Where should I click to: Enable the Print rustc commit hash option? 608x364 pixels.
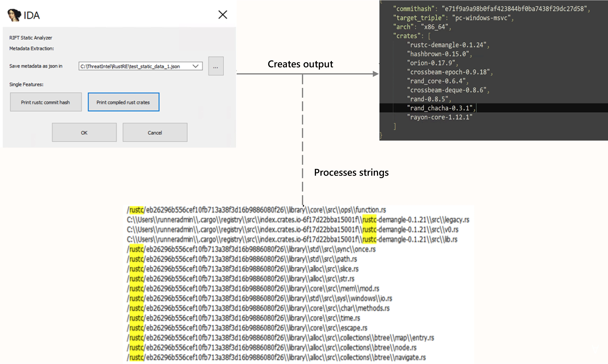coord(46,102)
